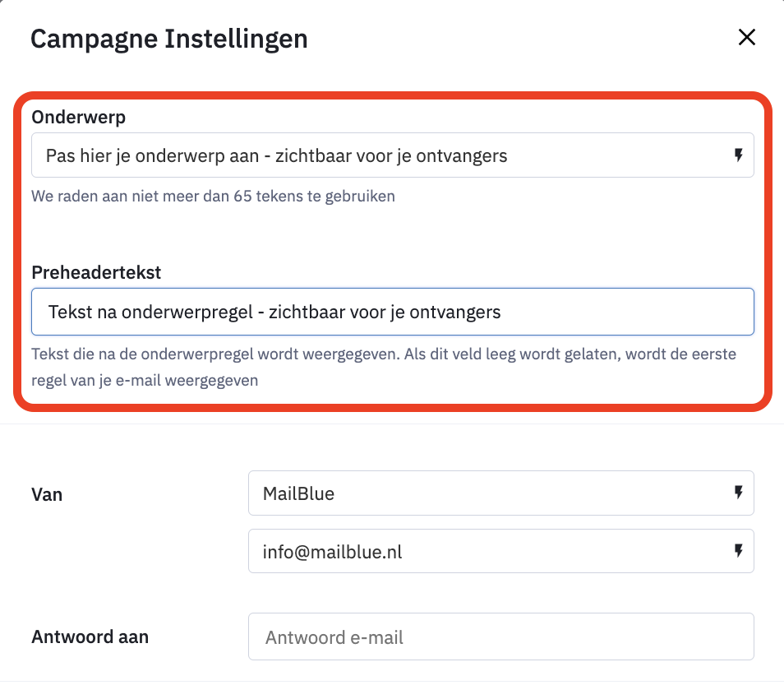Click helper text starting 'Tekst die na de onderwerpregel'
The height and width of the screenshot is (699, 784).
pyautogui.click(x=384, y=354)
